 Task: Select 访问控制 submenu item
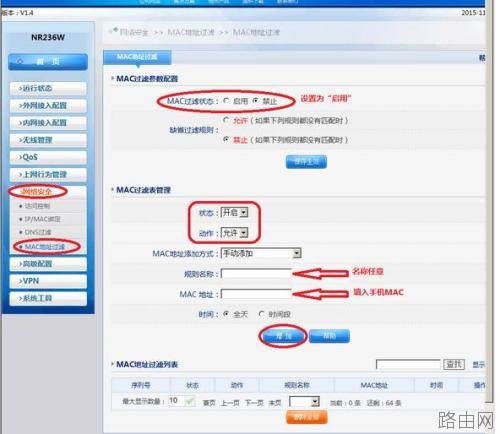tap(37, 206)
